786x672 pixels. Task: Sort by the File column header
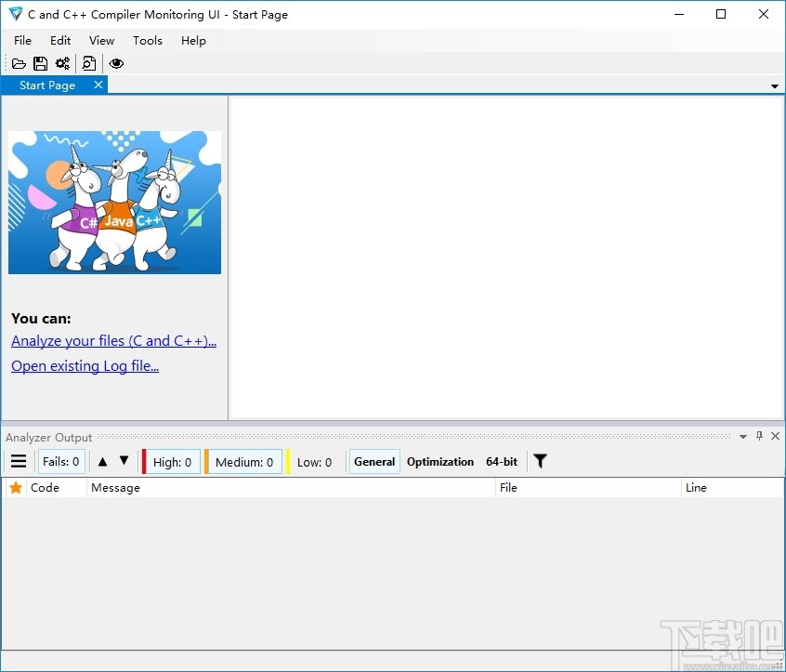point(589,487)
